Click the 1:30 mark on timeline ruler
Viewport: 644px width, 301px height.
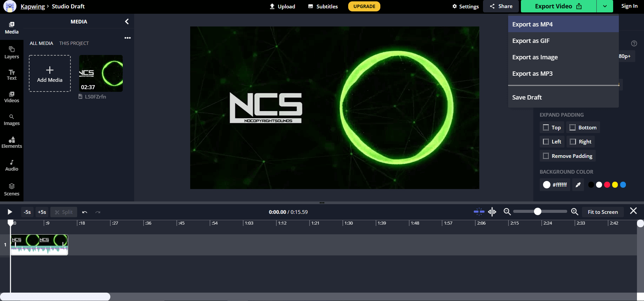pos(349,223)
